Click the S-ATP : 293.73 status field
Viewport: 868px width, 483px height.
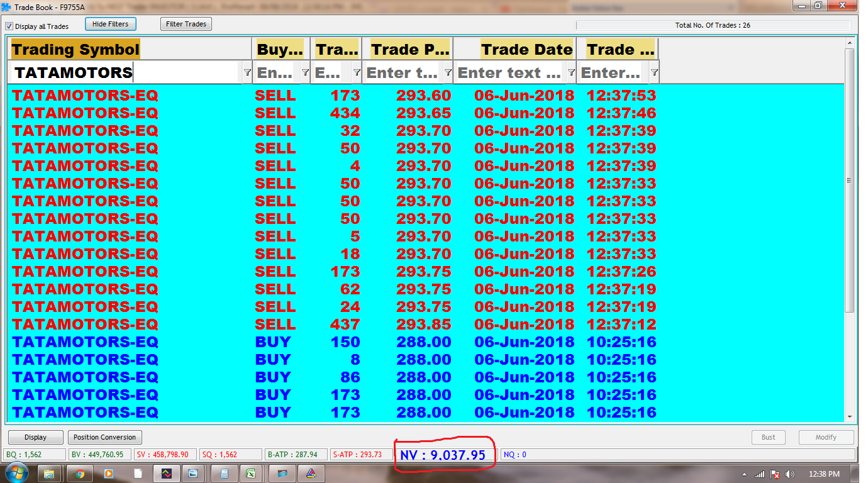(362, 454)
